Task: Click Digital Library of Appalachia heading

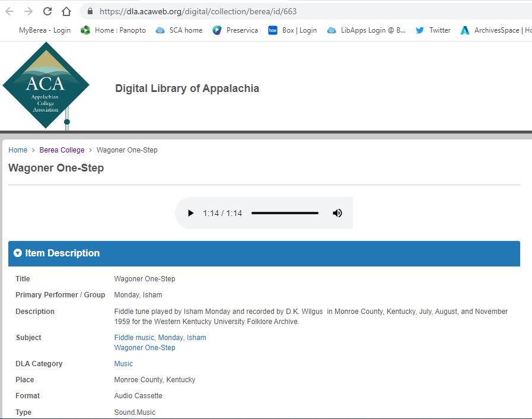Action: (x=187, y=88)
